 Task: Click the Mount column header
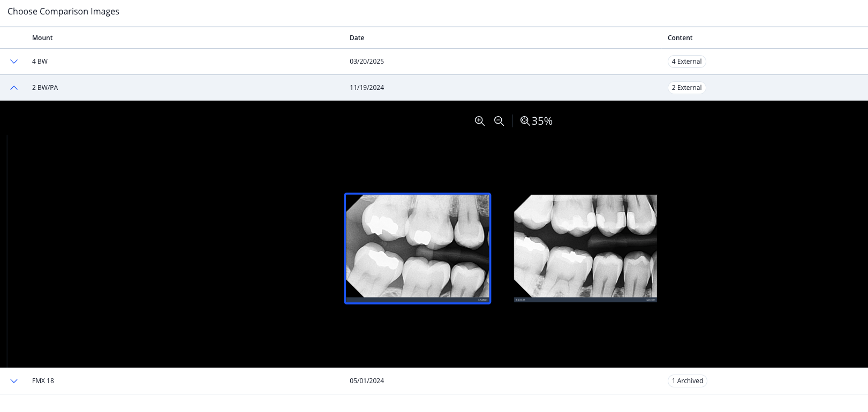pos(42,38)
